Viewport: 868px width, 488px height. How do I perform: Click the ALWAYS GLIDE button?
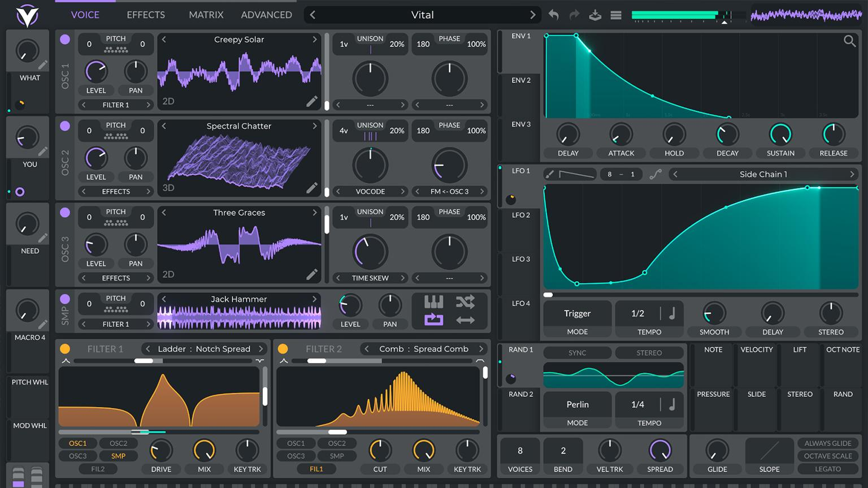(x=828, y=443)
